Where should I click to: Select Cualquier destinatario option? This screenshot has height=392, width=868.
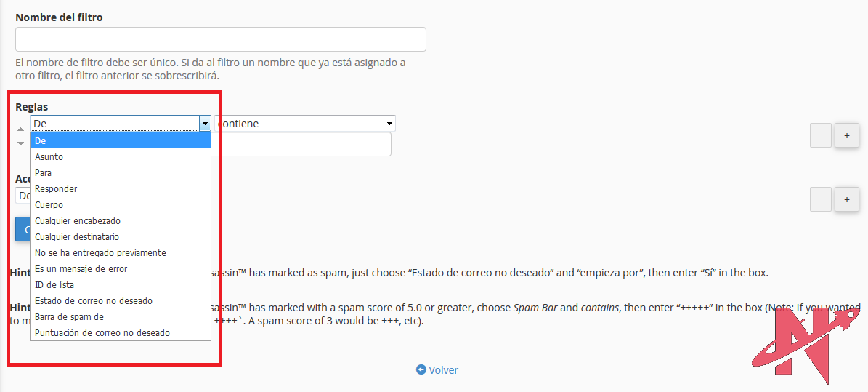coord(77,237)
